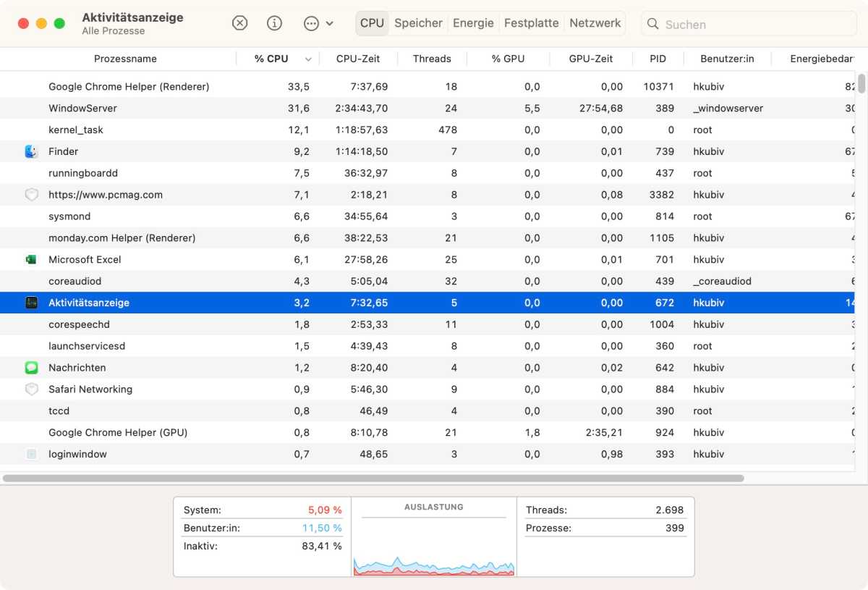Sort by PID column header
Screen dimensions: 868x590
point(658,59)
